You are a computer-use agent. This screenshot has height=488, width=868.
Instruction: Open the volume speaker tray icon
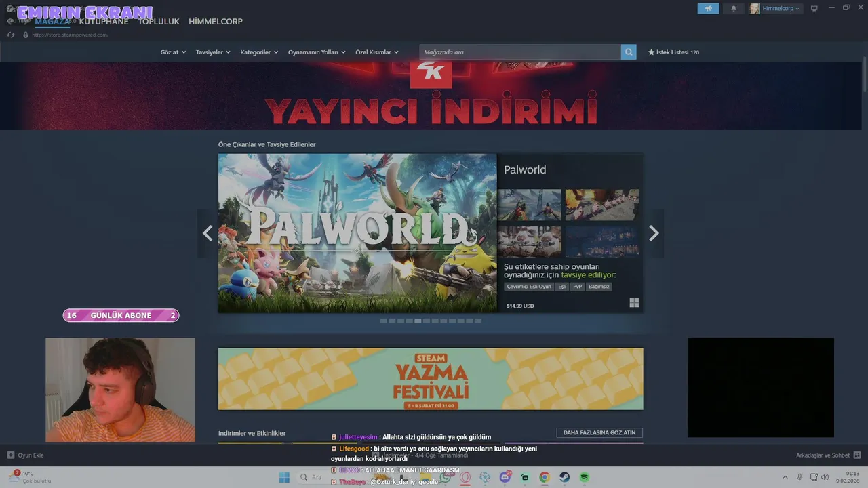pyautogui.click(x=825, y=477)
